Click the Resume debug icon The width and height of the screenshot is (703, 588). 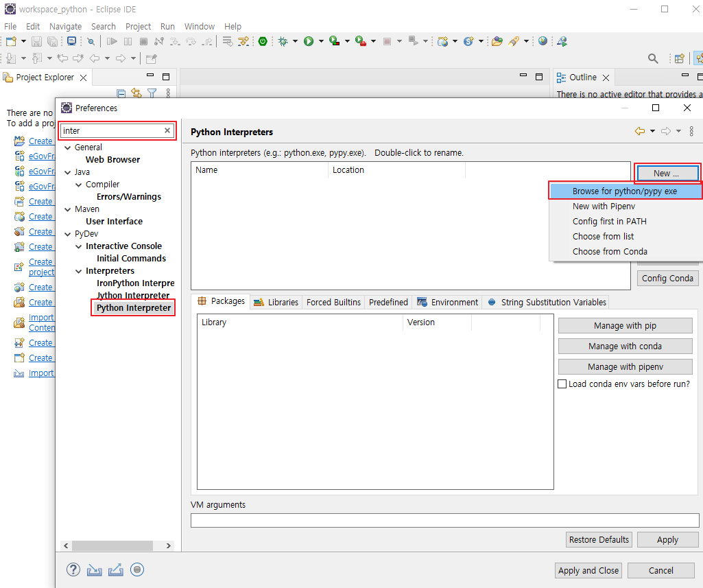(112, 41)
